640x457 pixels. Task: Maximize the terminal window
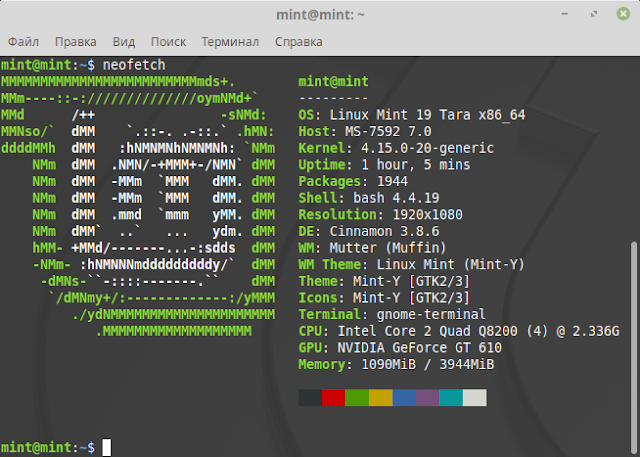tap(594, 14)
